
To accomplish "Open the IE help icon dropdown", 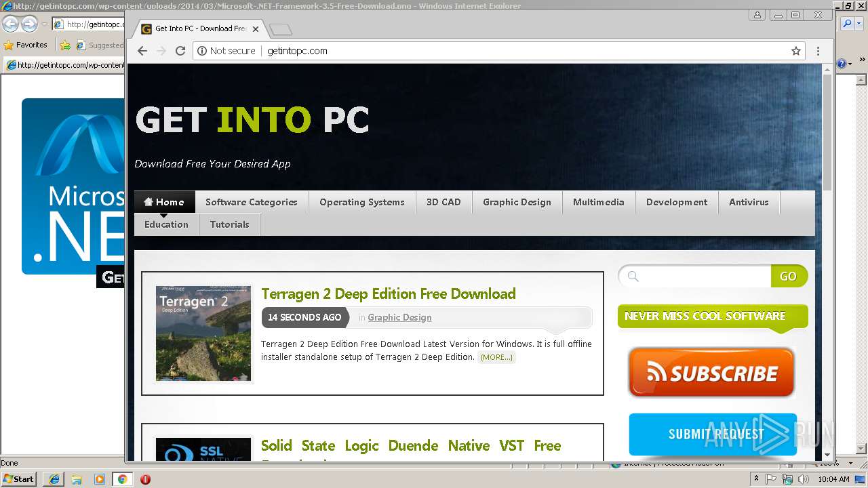I will tap(844, 64).
